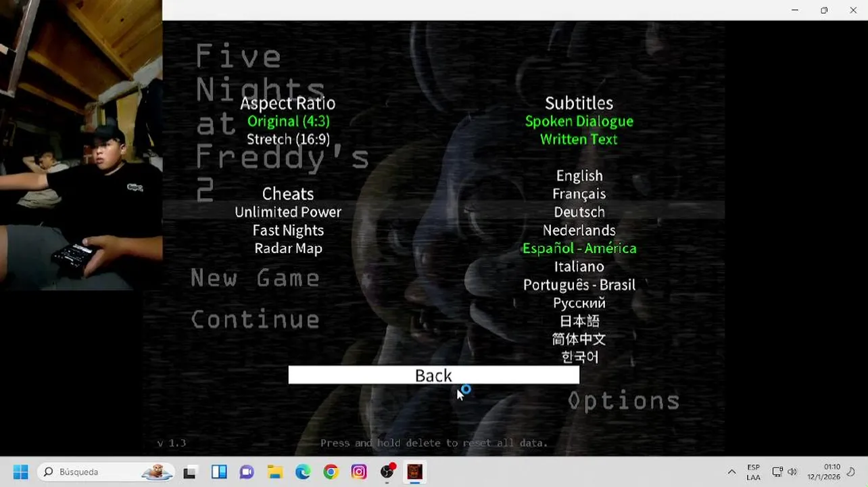Open OBS Studio from taskbar
This screenshot has height=487, width=868.
387,472
